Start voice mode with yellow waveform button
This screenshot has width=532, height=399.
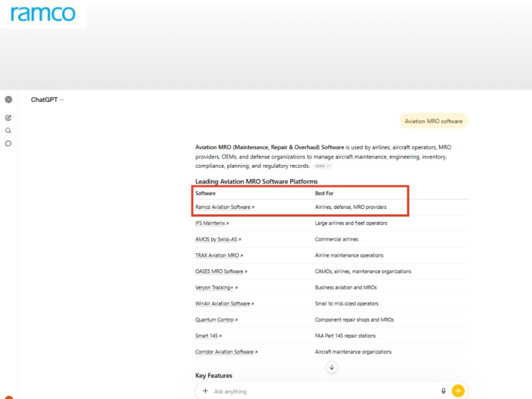tap(458, 391)
